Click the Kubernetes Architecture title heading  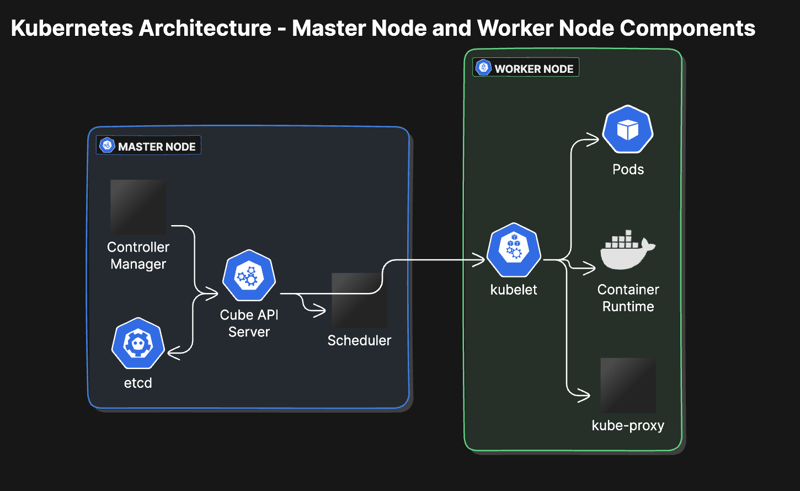point(383,28)
